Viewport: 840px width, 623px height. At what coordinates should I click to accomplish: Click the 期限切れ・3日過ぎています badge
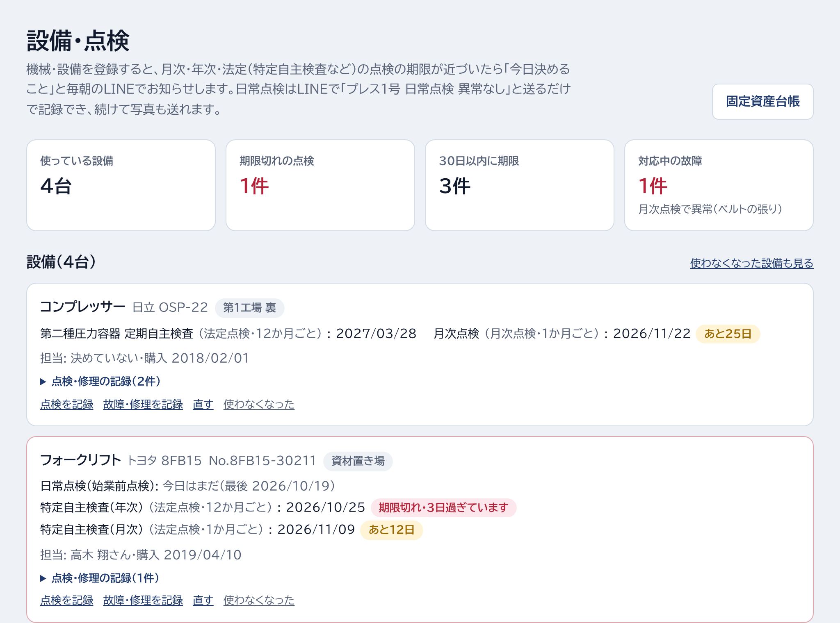(x=443, y=508)
